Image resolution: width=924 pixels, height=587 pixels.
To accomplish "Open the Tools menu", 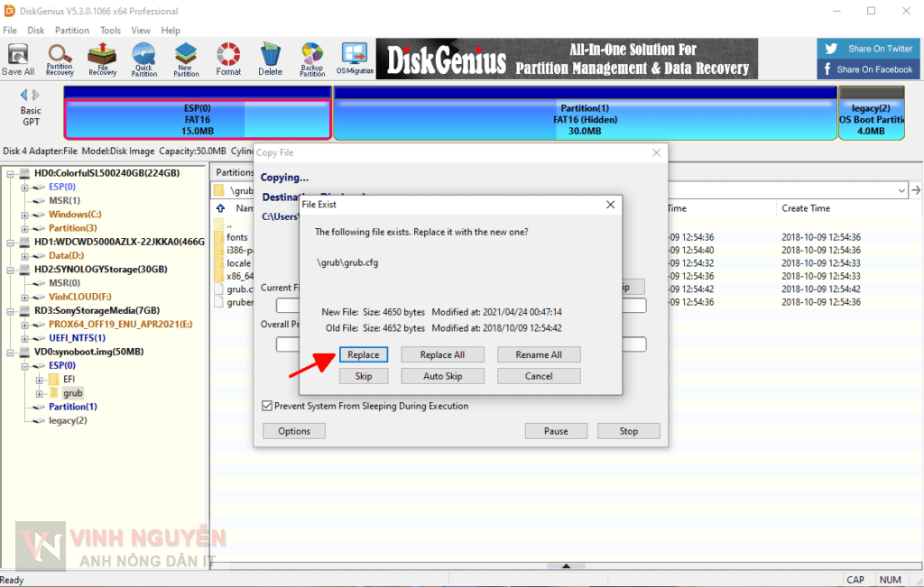I will (110, 31).
